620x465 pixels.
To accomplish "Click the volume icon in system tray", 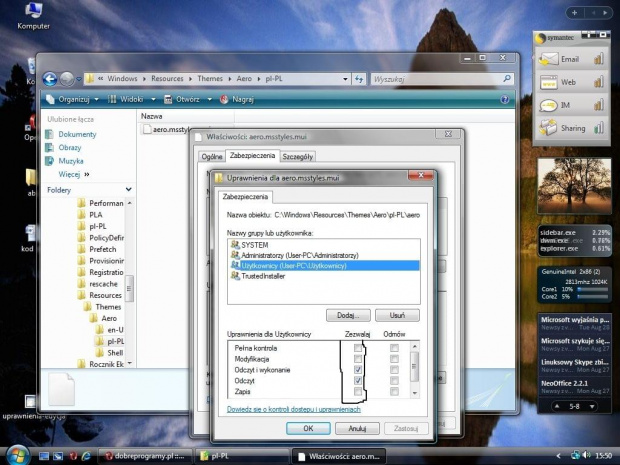I will pyautogui.click(x=587, y=456).
